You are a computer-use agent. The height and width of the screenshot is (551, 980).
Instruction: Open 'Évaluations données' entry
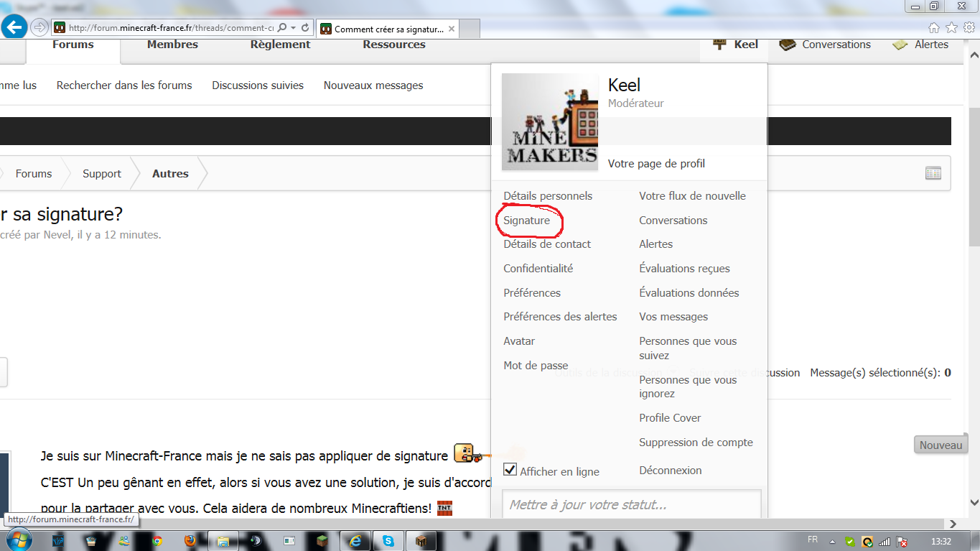pyautogui.click(x=689, y=293)
